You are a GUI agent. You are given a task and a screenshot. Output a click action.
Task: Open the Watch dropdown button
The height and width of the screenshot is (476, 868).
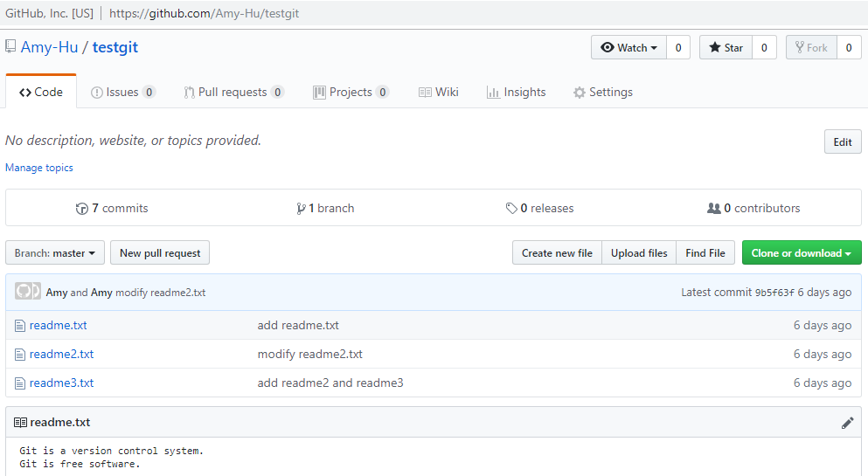point(628,47)
